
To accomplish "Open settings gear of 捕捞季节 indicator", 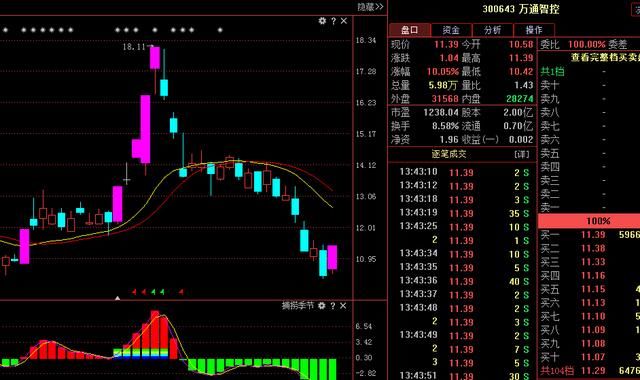I will 322,306.
